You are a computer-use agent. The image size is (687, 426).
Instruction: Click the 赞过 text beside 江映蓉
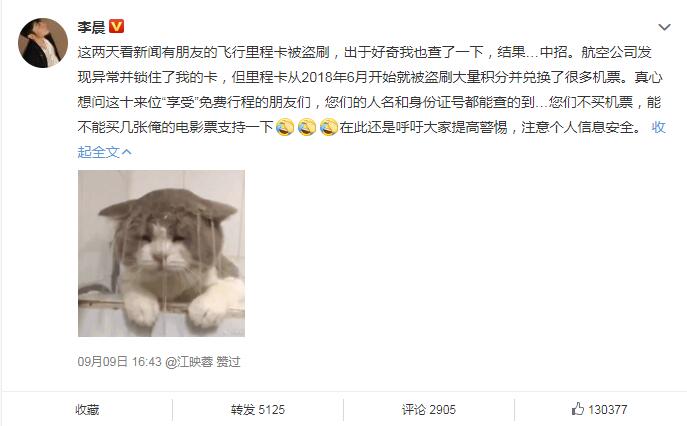228,362
